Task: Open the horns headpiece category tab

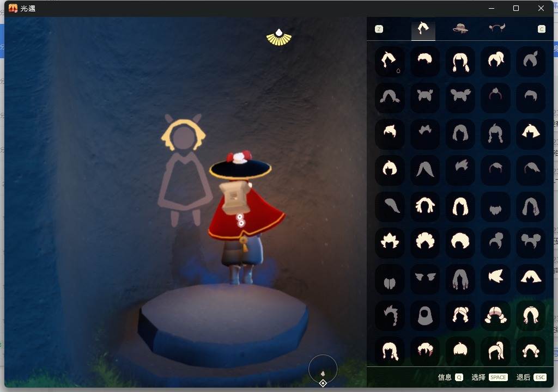Action: (x=496, y=29)
